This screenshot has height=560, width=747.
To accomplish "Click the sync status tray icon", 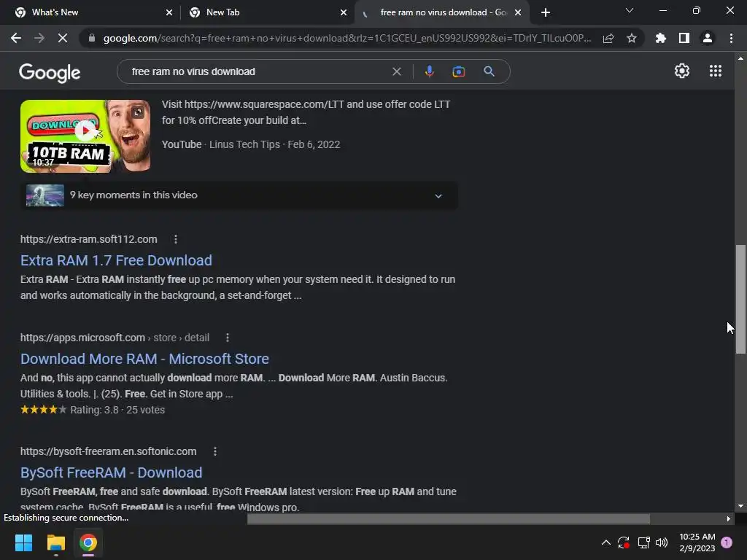I will tap(624, 542).
